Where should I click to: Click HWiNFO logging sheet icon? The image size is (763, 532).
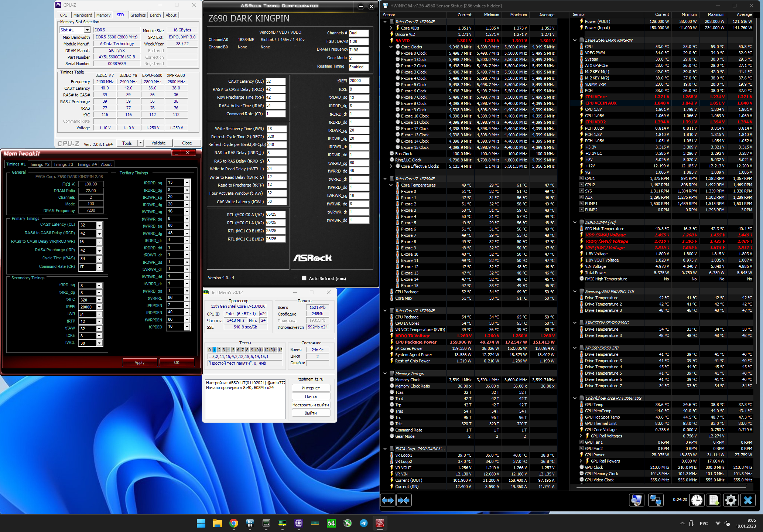(x=714, y=500)
